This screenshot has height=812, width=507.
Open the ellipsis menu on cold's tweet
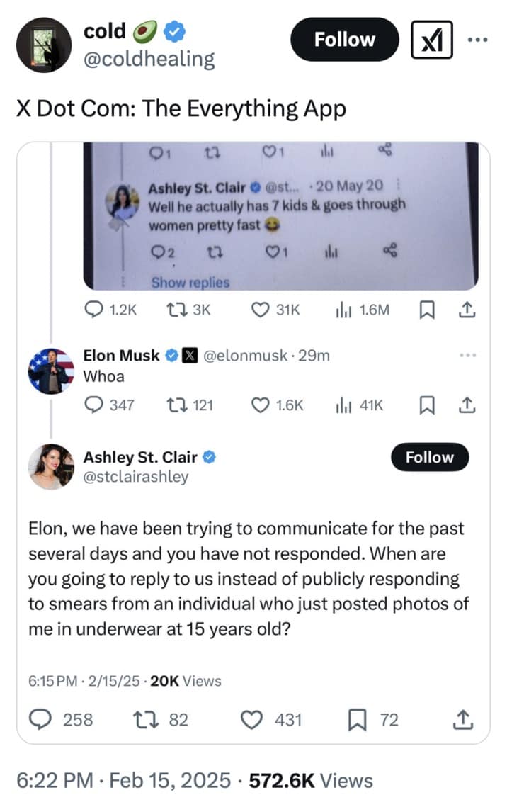[478, 40]
